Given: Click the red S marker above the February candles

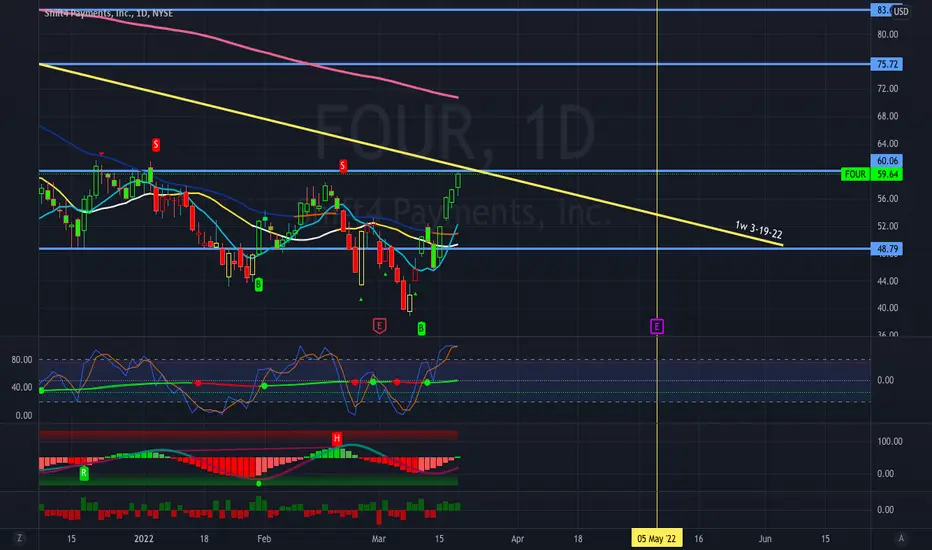Looking at the screenshot, I should (x=343, y=166).
